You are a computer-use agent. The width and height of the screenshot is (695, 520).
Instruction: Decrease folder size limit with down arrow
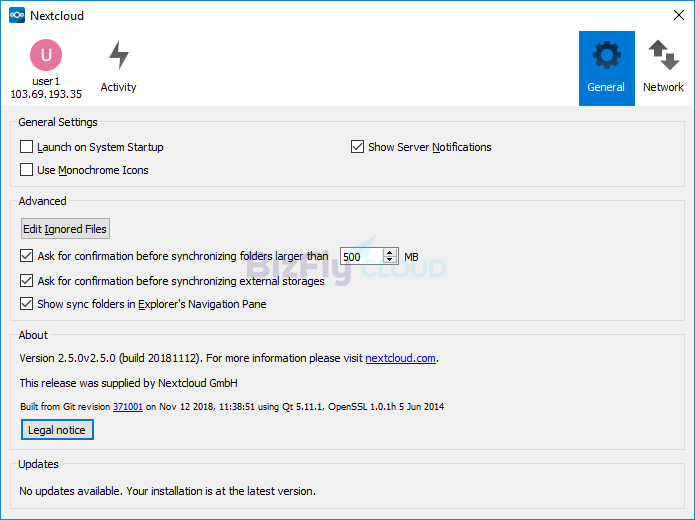[x=390, y=260]
